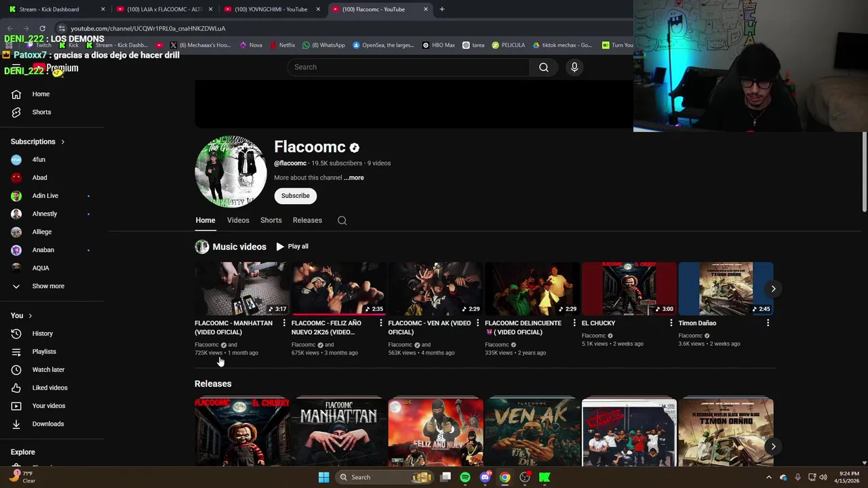
Task: Open Spotify from Windows taskbar
Action: click(x=465, y=477)
